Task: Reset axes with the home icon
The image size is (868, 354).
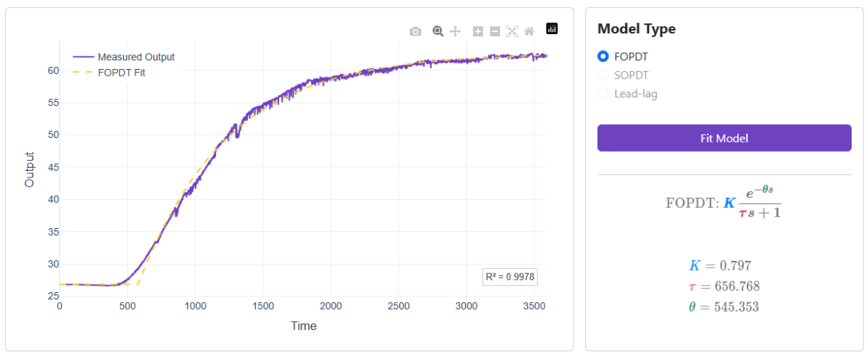Action: [529, 31]
